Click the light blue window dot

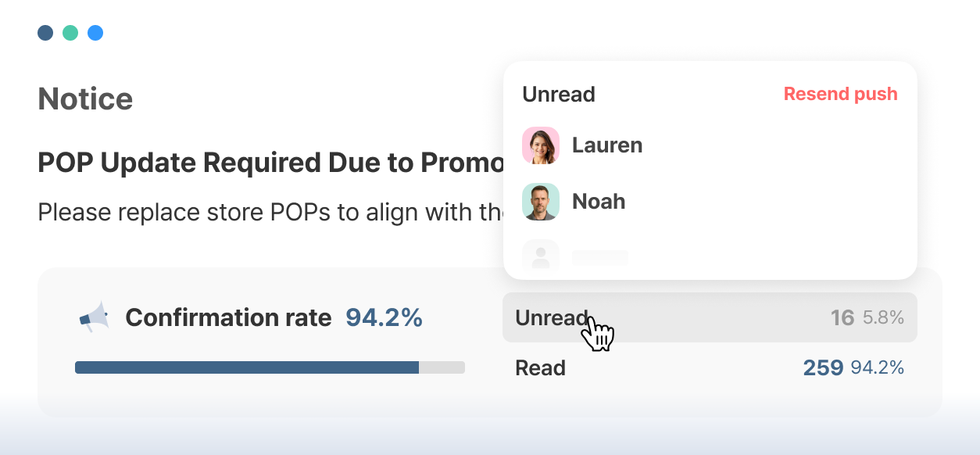pos(95,33)
